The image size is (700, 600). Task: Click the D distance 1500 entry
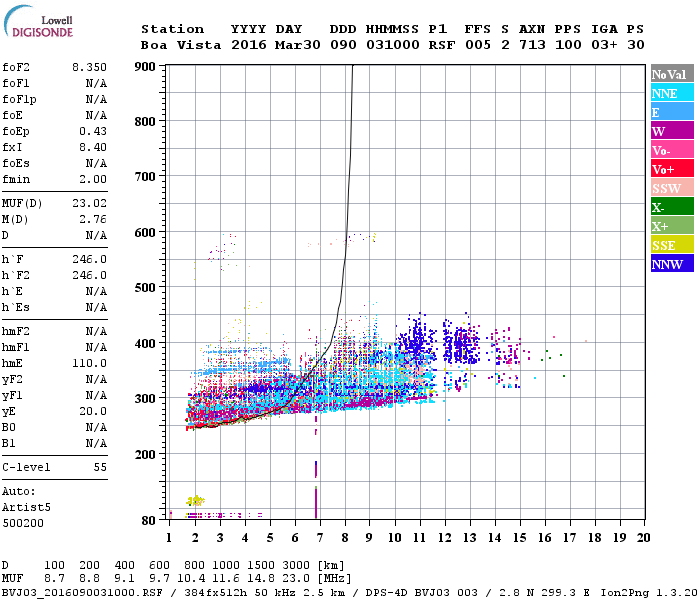click(261, 565)
